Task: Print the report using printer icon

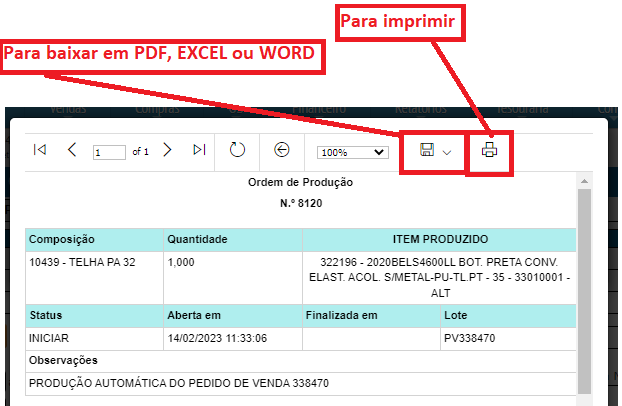Action: click(489, 151)
